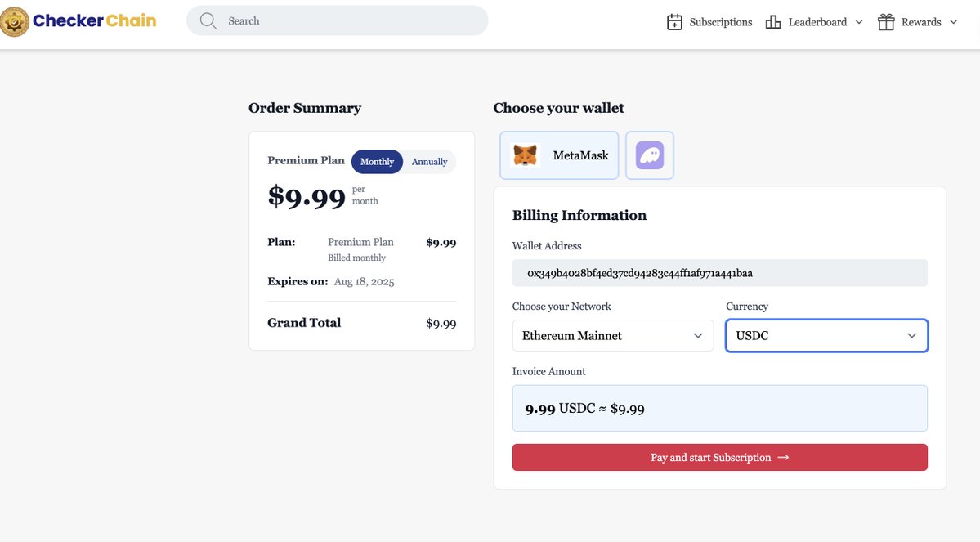980x542 pixels.
Task: Expand the Leaderboard menu chevron
Action: [x=859, y=22]
